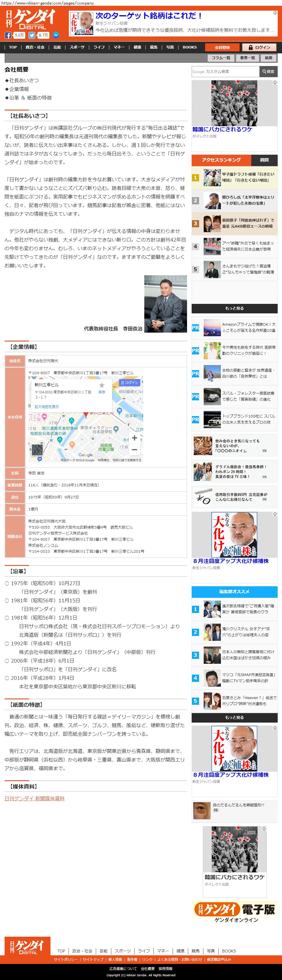Screen dimensions: 282x980
Task: Open 競馬 in the navigation bar
Action: coord(154,47)
